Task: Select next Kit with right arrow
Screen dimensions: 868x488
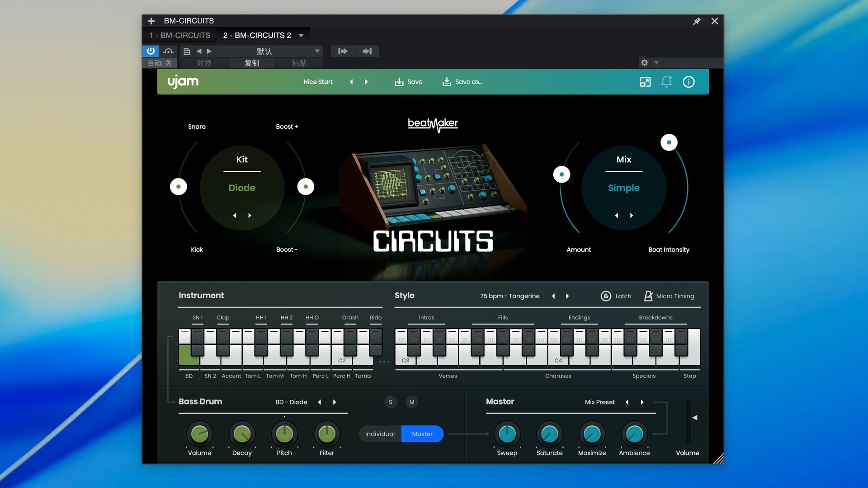Action: pos(250,216)
